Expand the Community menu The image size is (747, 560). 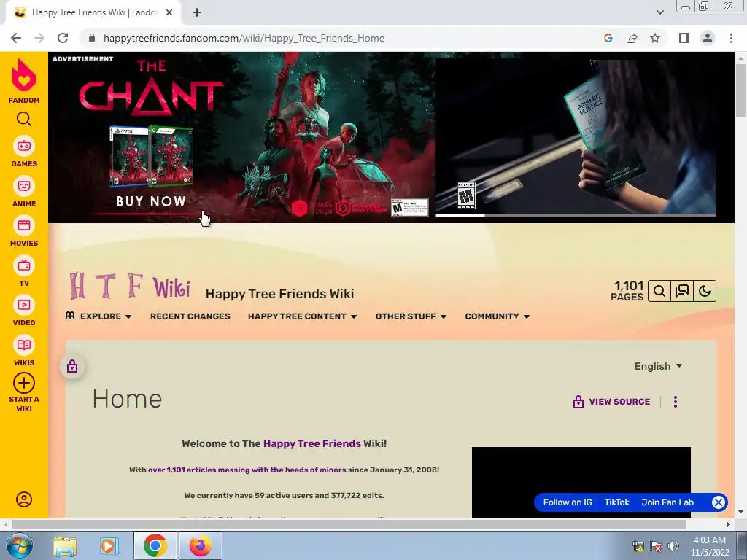click(x=498, y=316)
